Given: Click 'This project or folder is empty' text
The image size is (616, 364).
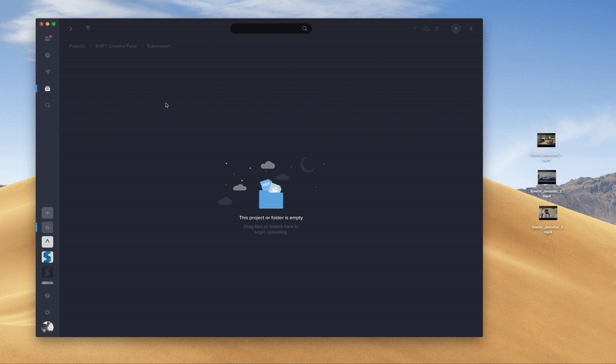Looking at the screenshot, I should [x=271, y=218].
